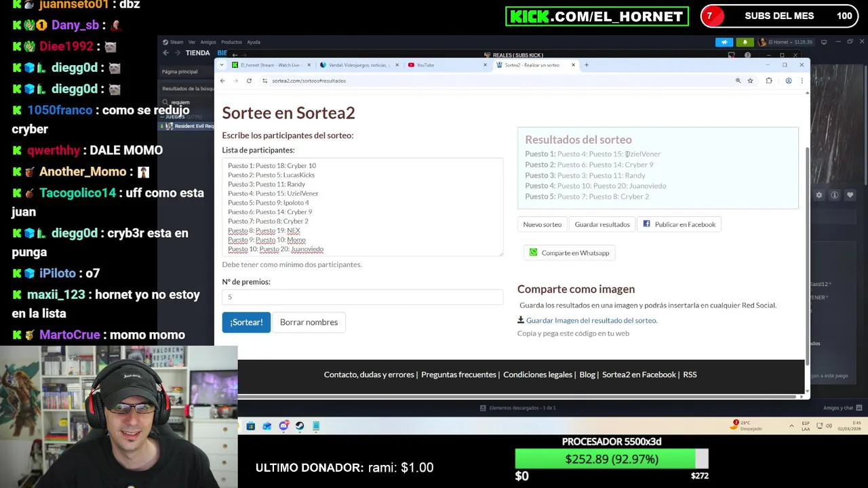The width and height of the screenshot is (868, 488).
Task: Open weather widget 25°C Despejado
Action: (747, 426)
